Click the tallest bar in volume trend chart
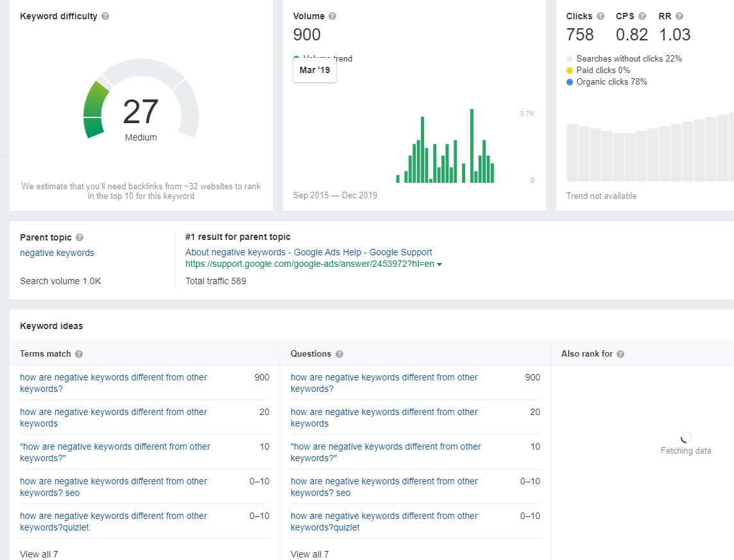The image size is (734, 560). click(x=472, y=146)
